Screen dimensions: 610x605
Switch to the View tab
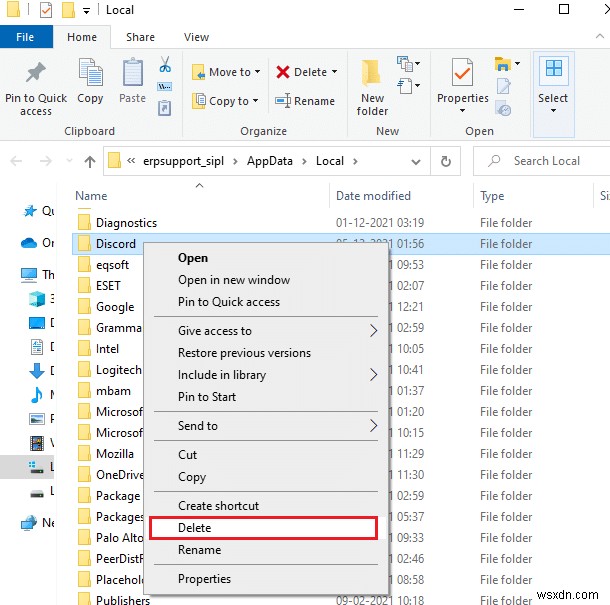click(x=196, y=37)
